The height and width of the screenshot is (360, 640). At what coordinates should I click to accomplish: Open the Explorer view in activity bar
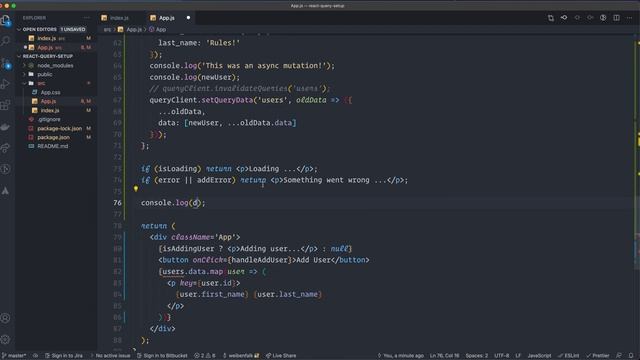coord(6,20)
